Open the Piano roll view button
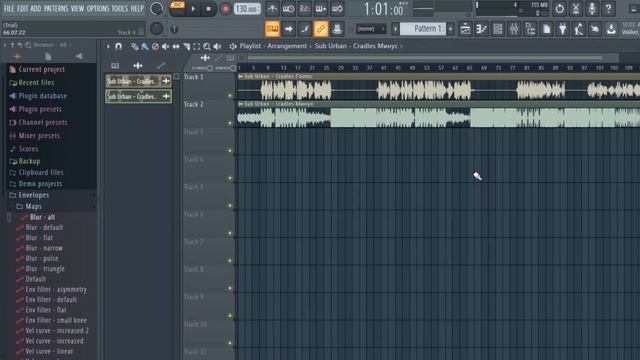The height and width of the screenshot is (360, 640). pyautogui.click(x=482, y=29)
